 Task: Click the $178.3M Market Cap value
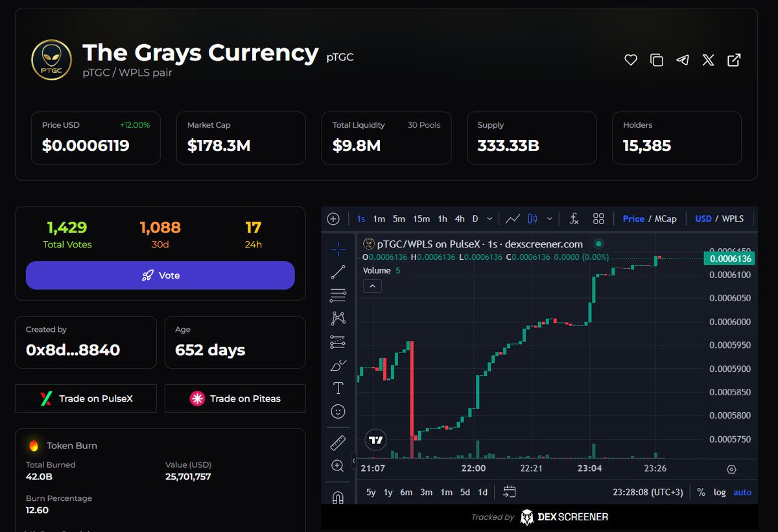click(218, 146)
